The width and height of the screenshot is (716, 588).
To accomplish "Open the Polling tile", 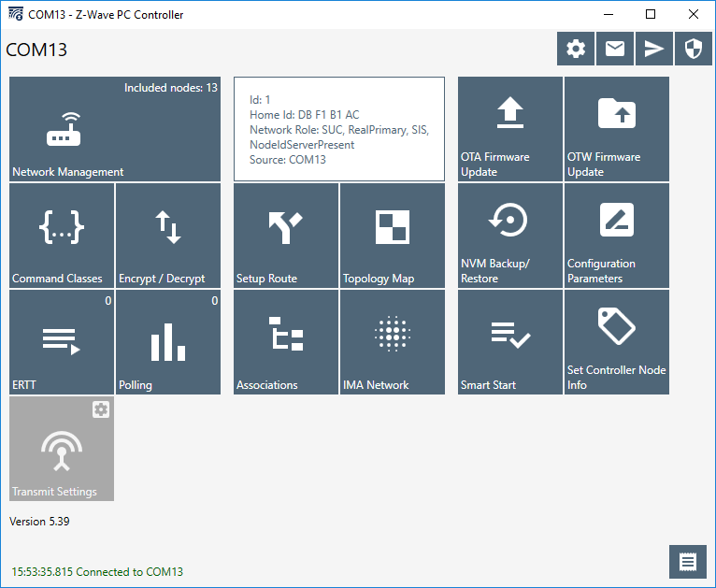I will 168,342.
